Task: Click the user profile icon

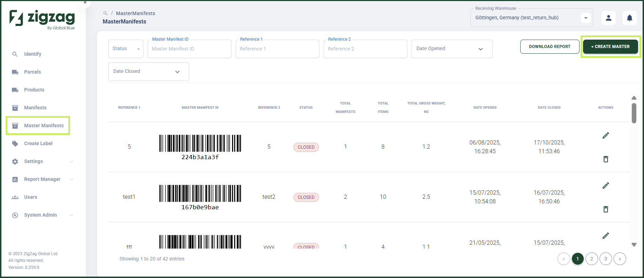Action: tap(609, 18)
